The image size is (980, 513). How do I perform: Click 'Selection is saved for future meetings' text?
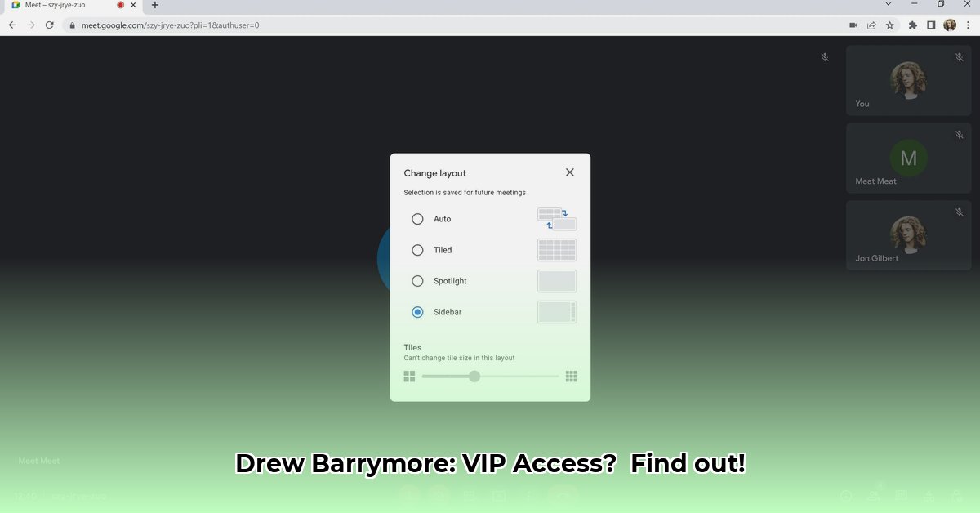(x=465, y=193)
